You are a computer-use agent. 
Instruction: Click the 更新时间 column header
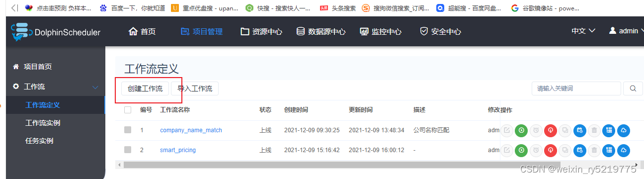pyautogui.click(x=361, y=110)
